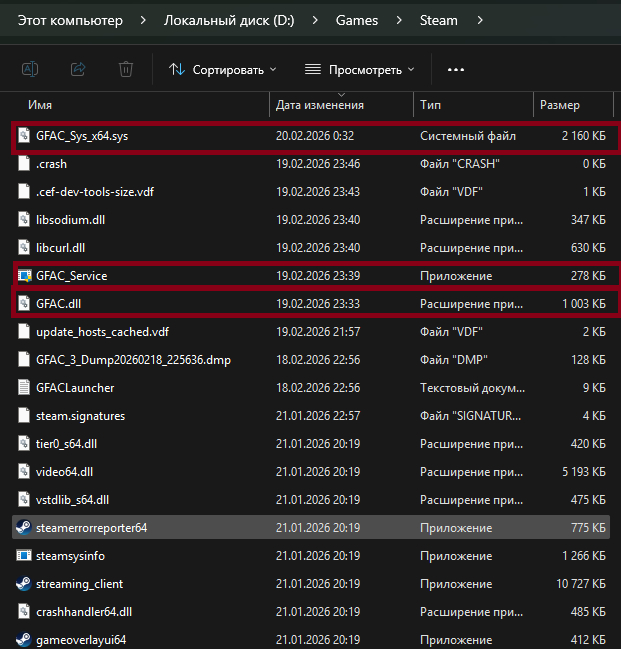Select the steamsysinfo application icon

tap(24, 555)
